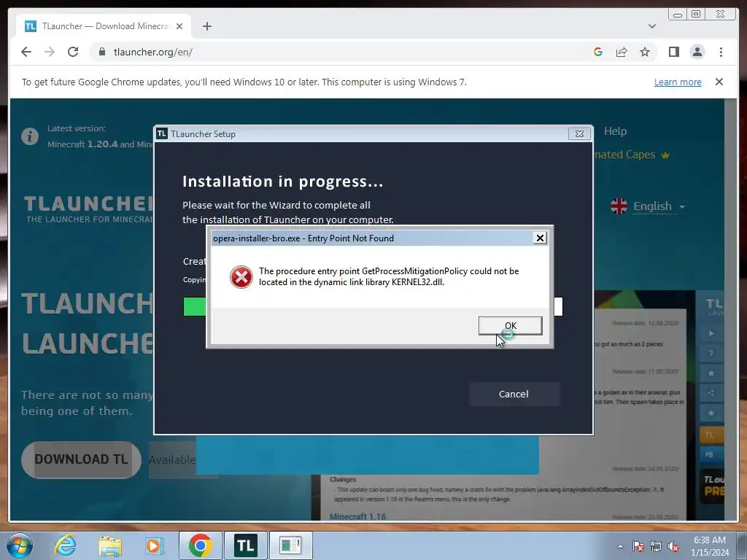Go forward in Chrome
The image size is (747, 560).
point(50,52)
